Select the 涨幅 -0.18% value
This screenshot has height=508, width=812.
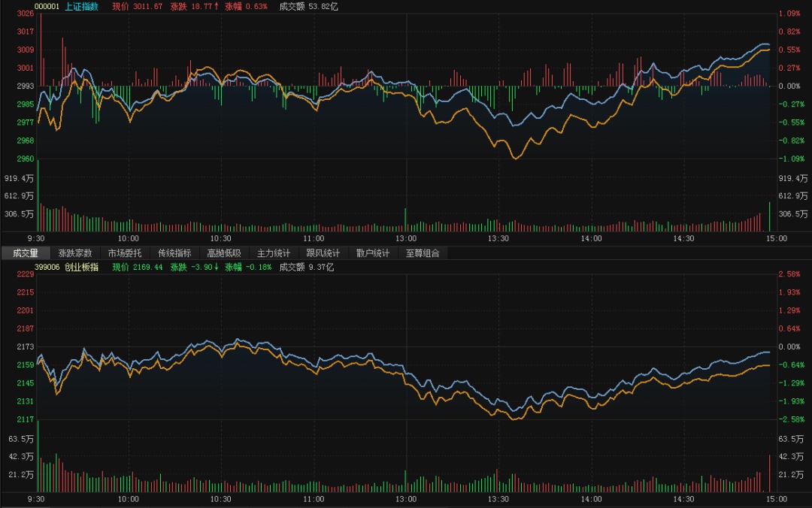point(248,267)
